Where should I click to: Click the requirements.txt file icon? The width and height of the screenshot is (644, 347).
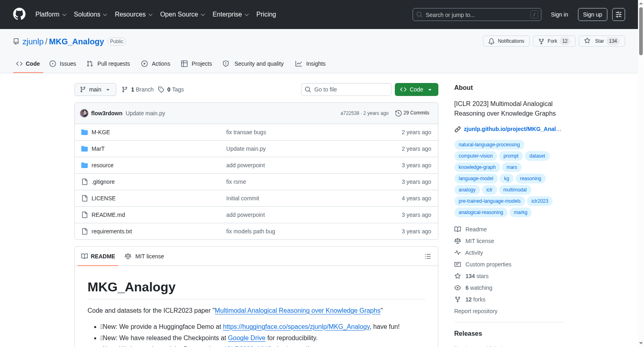coord(85,231)
